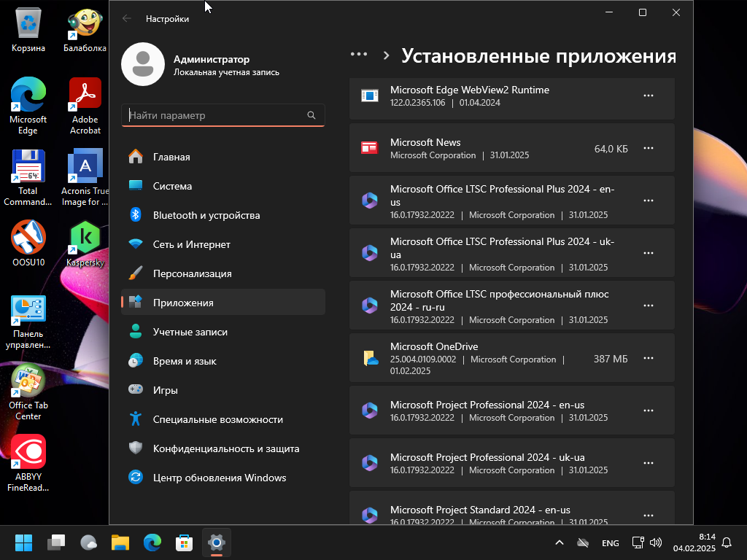Select Приложения in the sidebar

click(x=223, y=303)
